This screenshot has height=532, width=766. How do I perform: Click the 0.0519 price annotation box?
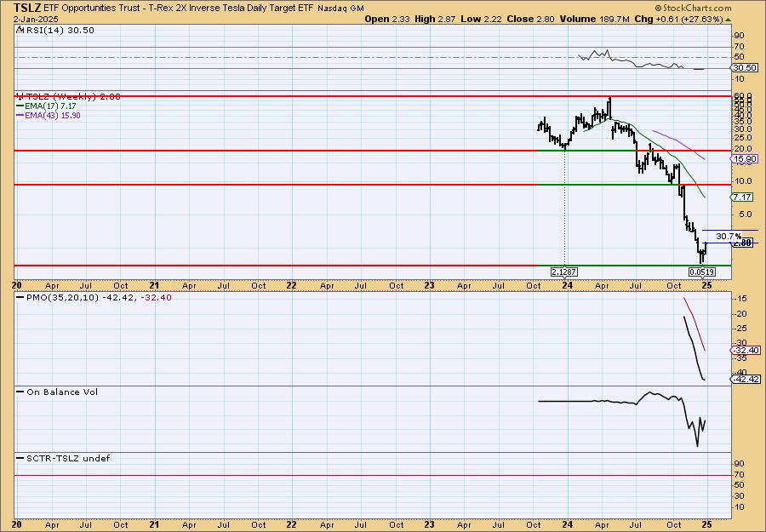[702, 272]
